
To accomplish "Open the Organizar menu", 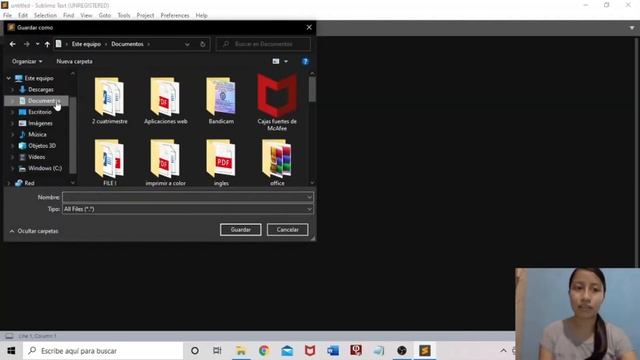I will click(x=27, y=61).
